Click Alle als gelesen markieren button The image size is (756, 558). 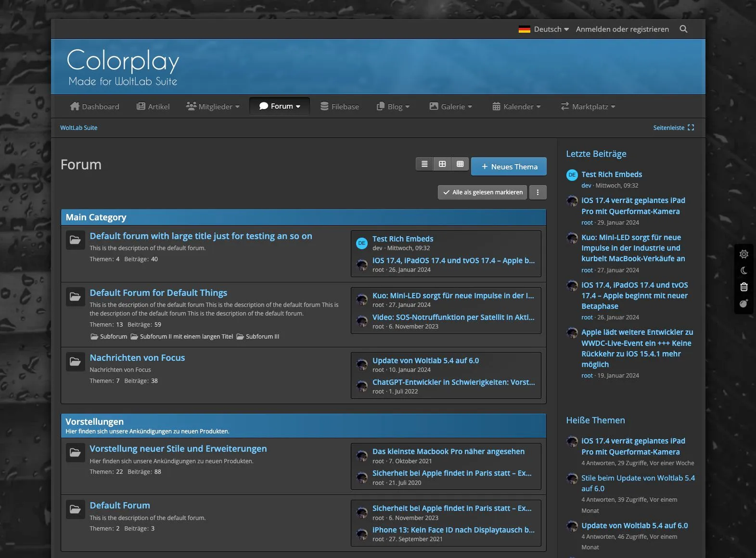482,192
